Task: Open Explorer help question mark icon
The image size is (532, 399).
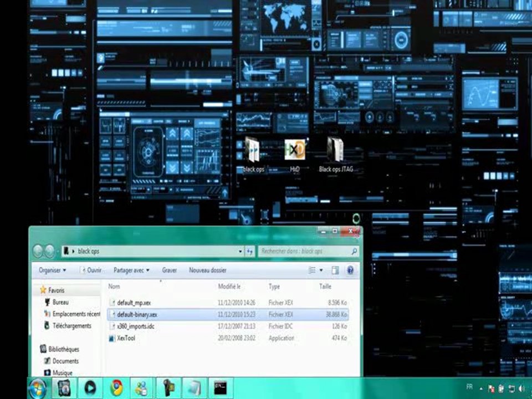Action: click(x=350, y=270)
